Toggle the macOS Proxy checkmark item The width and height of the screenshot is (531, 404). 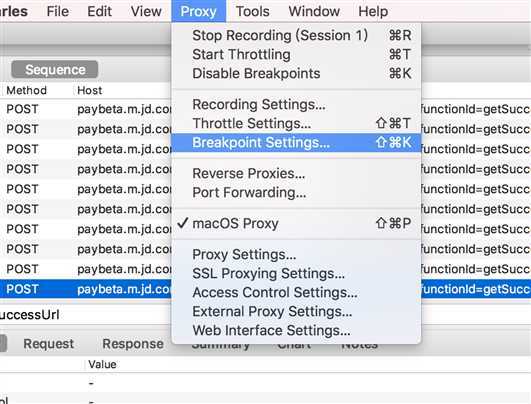click(x=296, y=224)
